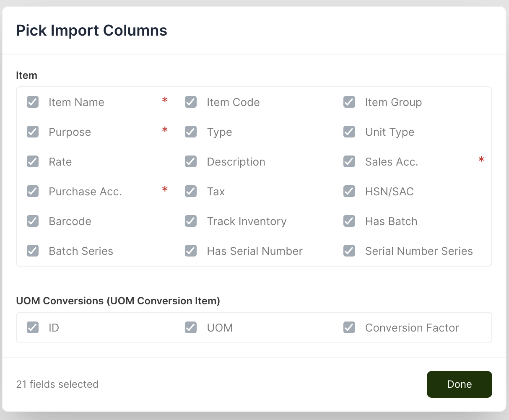The image size is (509, 420).
Task: Deselect the Tax column checkbox
Action: pyautogui.click(x=191, y=191)
